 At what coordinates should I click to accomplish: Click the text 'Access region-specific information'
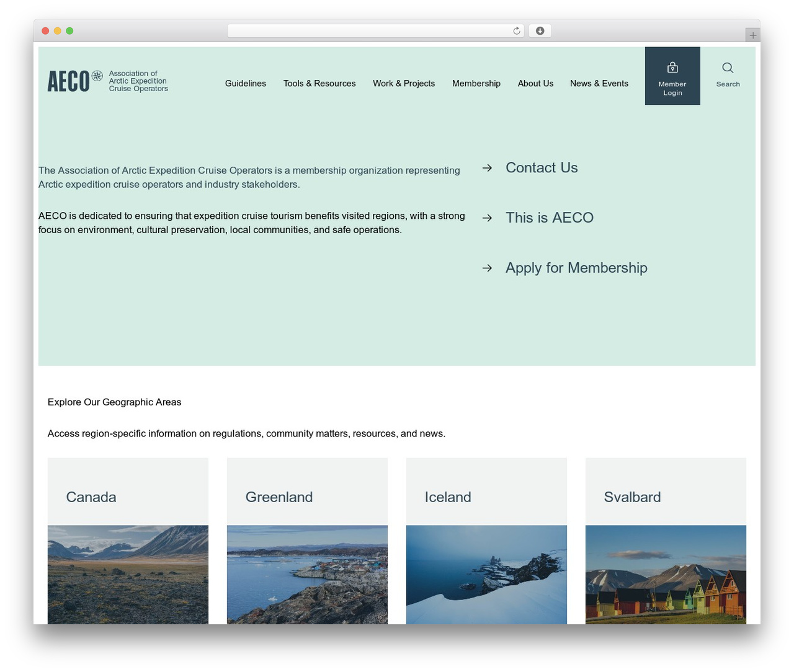point(246,434)
